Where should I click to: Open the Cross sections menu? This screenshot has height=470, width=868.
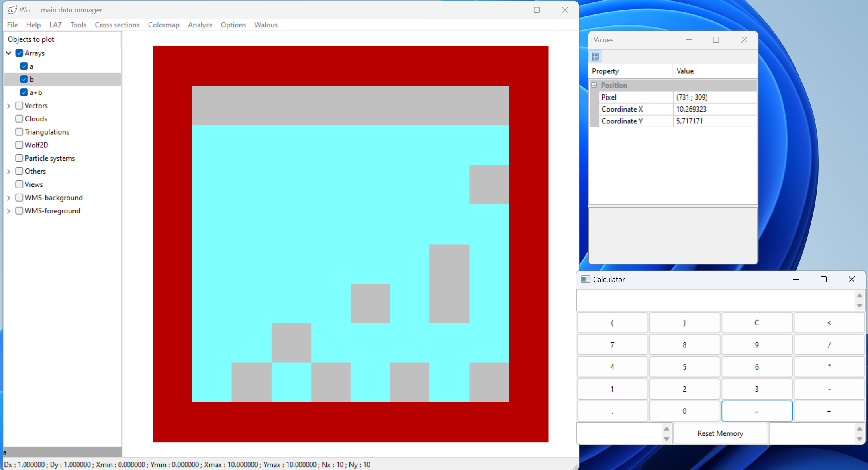(117, 25)
